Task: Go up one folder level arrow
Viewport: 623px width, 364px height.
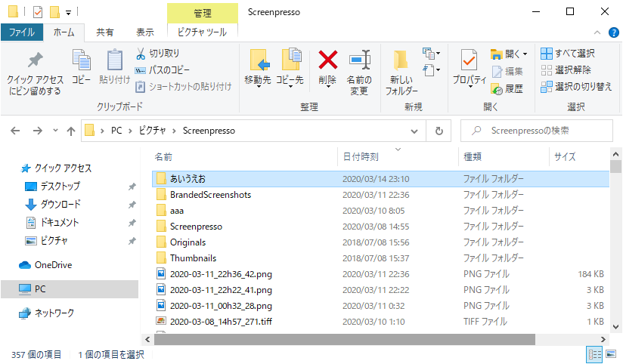Action: pos(71,131)
